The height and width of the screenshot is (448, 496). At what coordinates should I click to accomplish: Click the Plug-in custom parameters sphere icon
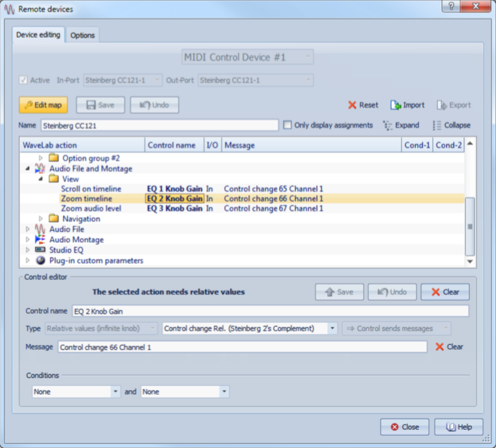40,260
